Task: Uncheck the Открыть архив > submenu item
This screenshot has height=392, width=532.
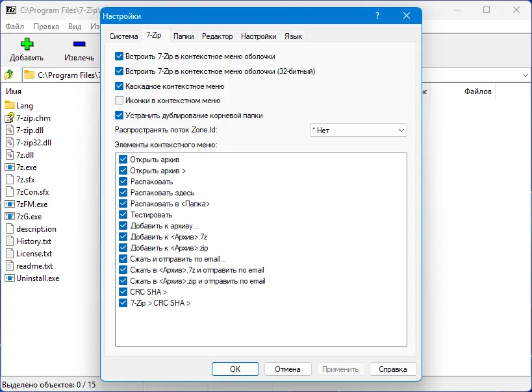Action: click(123, 171)
